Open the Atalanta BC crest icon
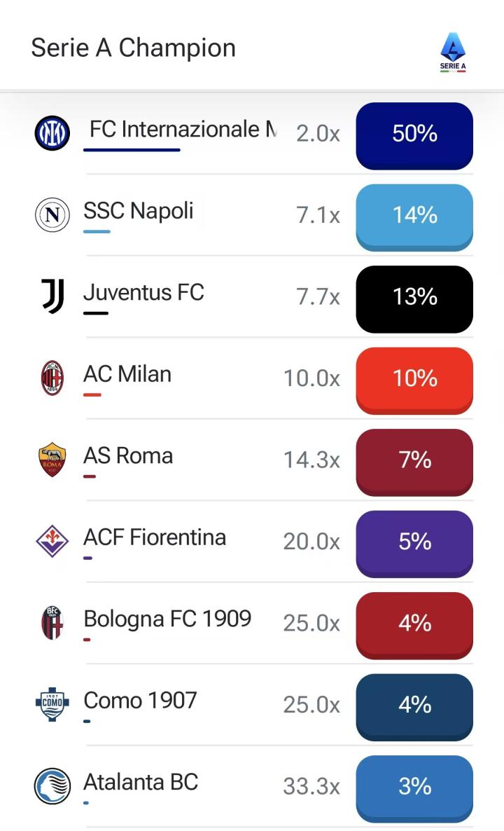 (52, 786)
